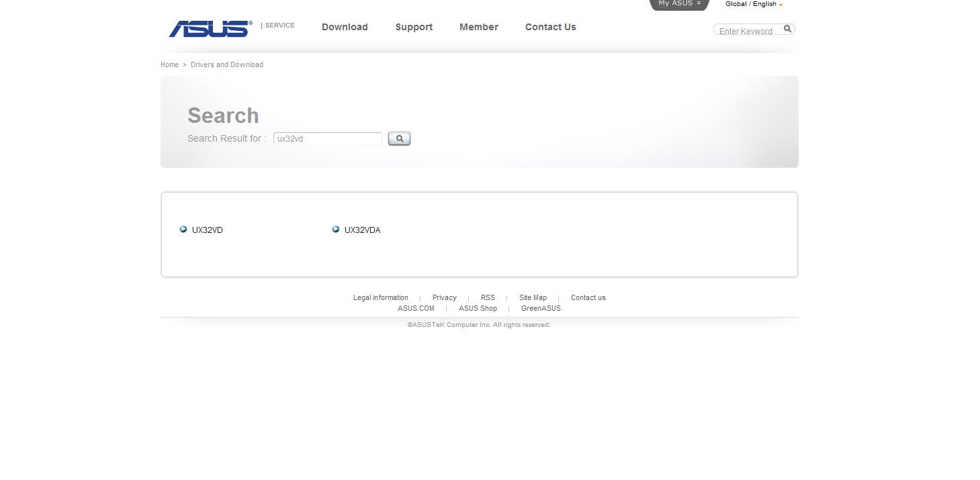Open the My ASUS dropdown
Viewport: 980px width, 480px height.
pos(679,4)
